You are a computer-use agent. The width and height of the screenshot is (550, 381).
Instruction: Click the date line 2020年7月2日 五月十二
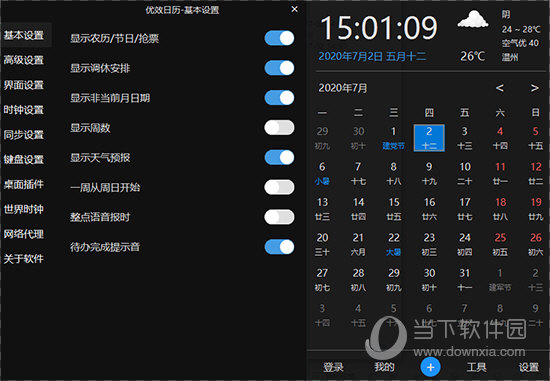pos(372,56)
